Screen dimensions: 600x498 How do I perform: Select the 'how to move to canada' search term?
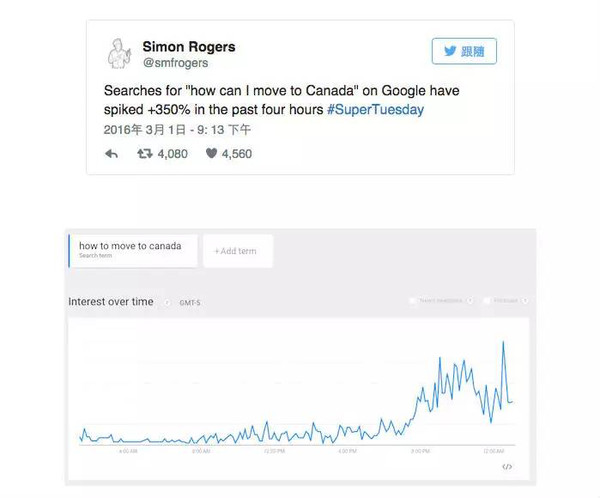133,251
